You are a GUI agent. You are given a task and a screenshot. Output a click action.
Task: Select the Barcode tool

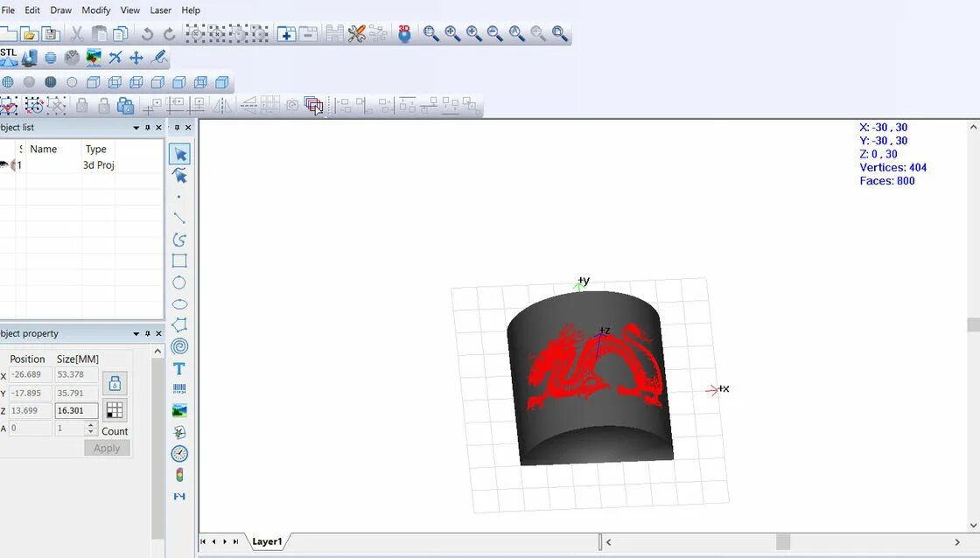[179, 389]
